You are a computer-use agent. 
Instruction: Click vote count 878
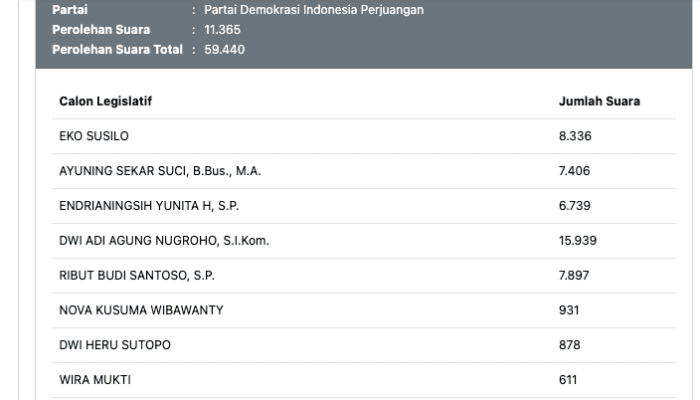pos(570,345)
